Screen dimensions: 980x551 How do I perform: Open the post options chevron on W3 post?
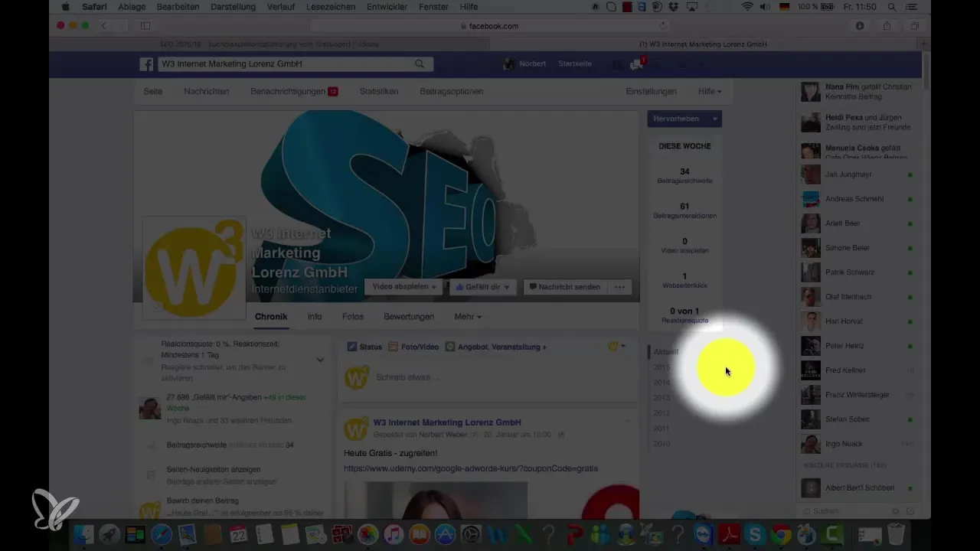[x=629, y=420]
